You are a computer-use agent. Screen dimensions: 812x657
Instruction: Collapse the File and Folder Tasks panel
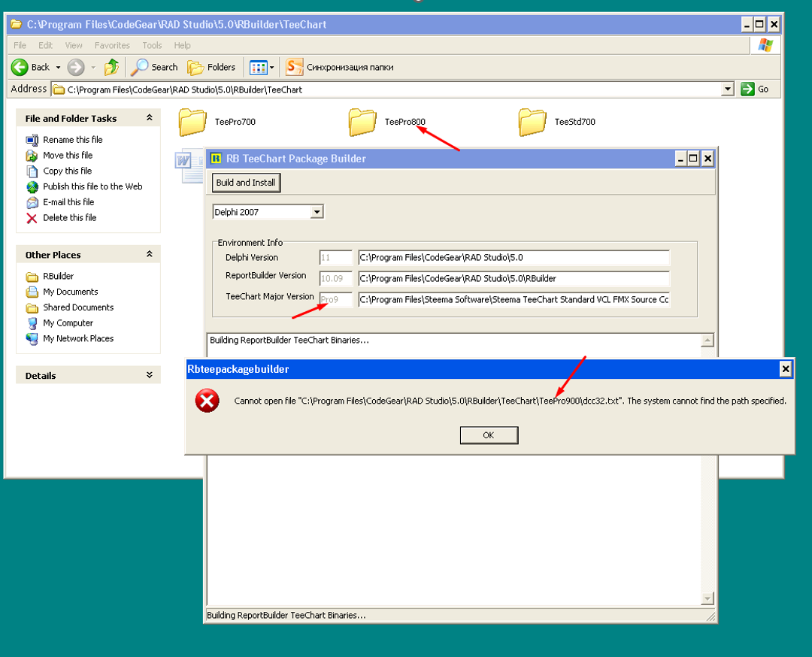click(149, 118)
